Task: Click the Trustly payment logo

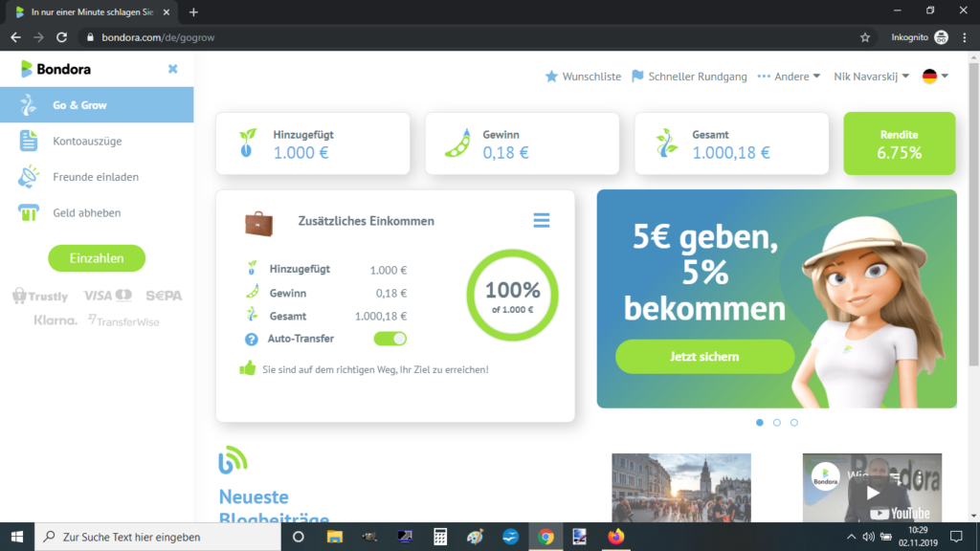Action: pos(40,296)
